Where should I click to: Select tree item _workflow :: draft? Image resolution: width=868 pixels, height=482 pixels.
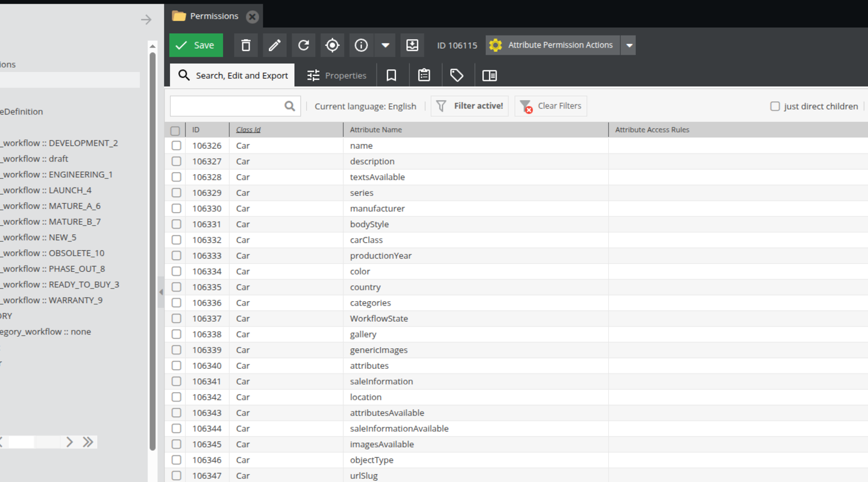pyautogui.click(x=34, y=158)
